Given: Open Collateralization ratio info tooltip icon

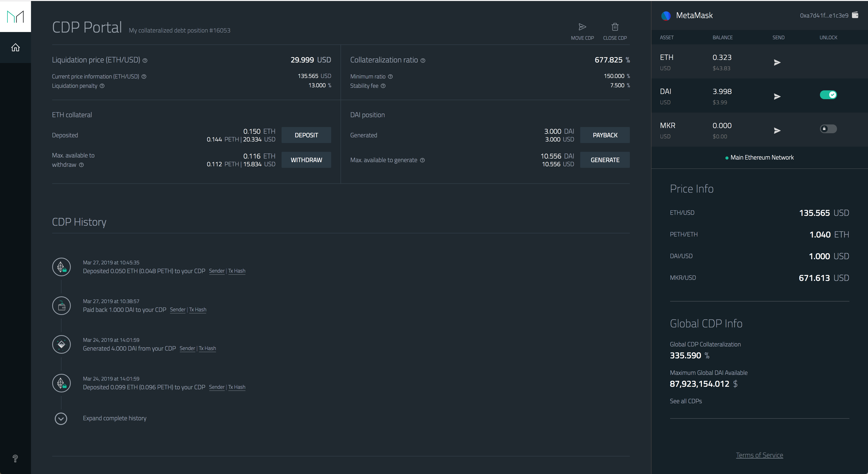Looking at the screenshot, I should pyautogui.click(x=423, y=61).
